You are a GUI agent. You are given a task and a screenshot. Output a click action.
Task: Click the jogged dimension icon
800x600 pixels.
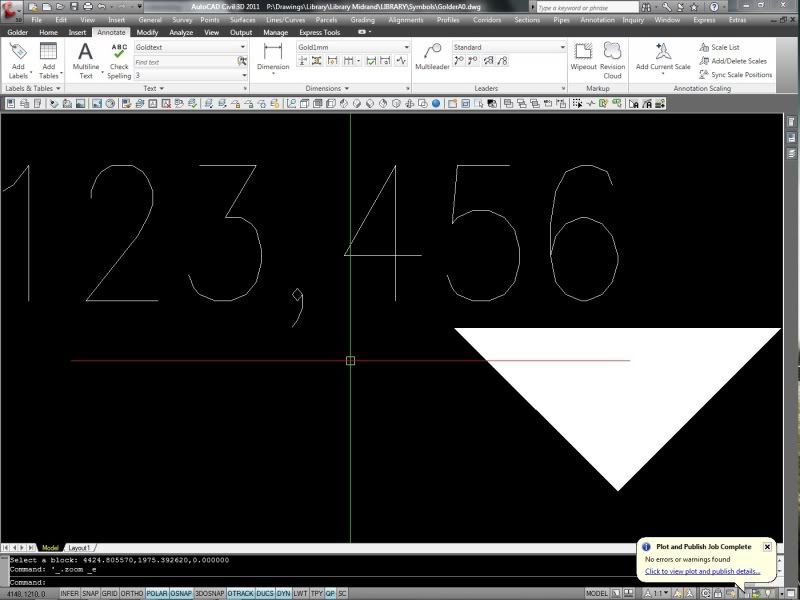click(401, 61)
